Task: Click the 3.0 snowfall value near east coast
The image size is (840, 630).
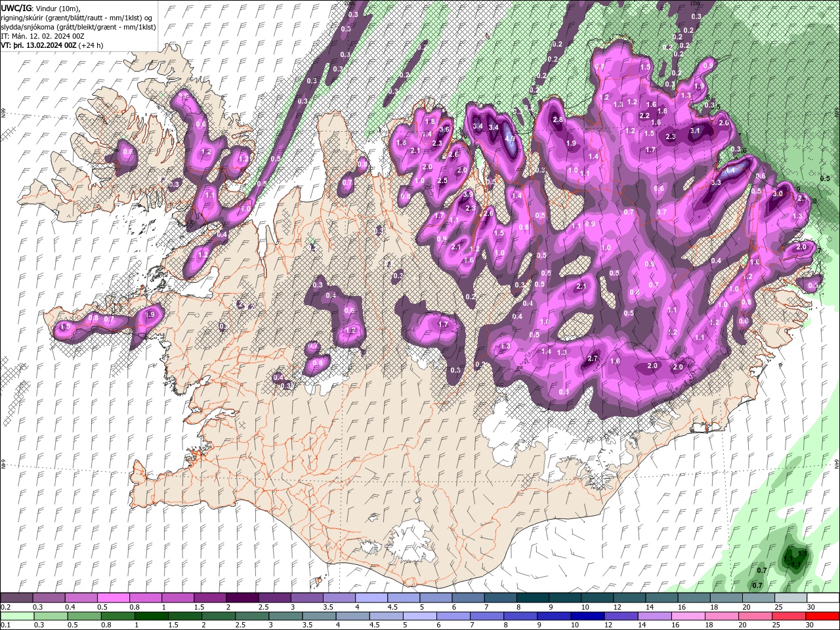Action: [x=778, y=194]
